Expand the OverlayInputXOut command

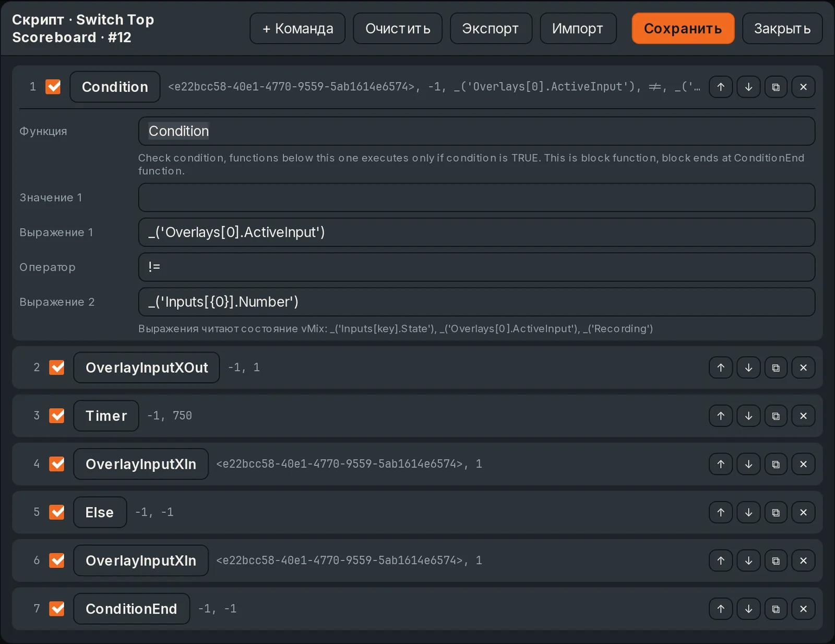click(x=147, y=367)
